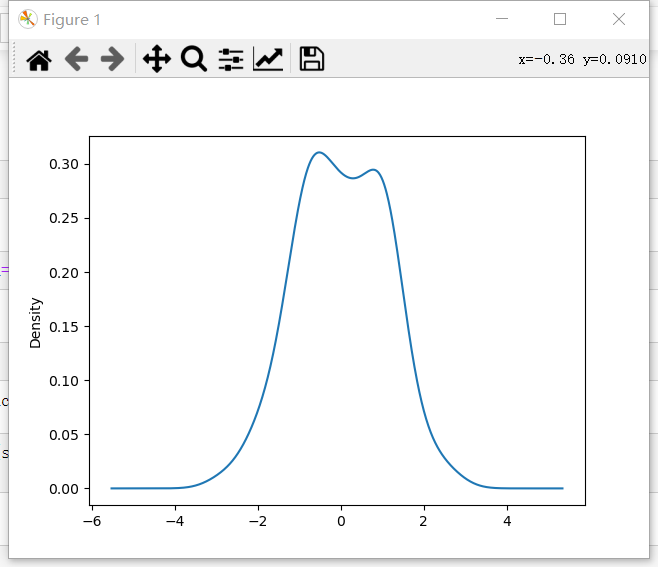Screen dimensions: 658x567
Task: Click the 2 x-axis tick label
Action: 423,521
